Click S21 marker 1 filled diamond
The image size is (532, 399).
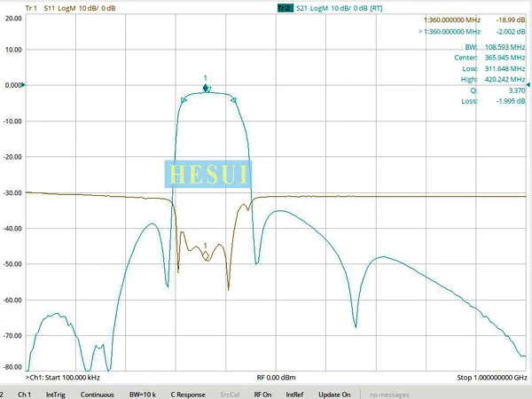(x=206, y=88)
